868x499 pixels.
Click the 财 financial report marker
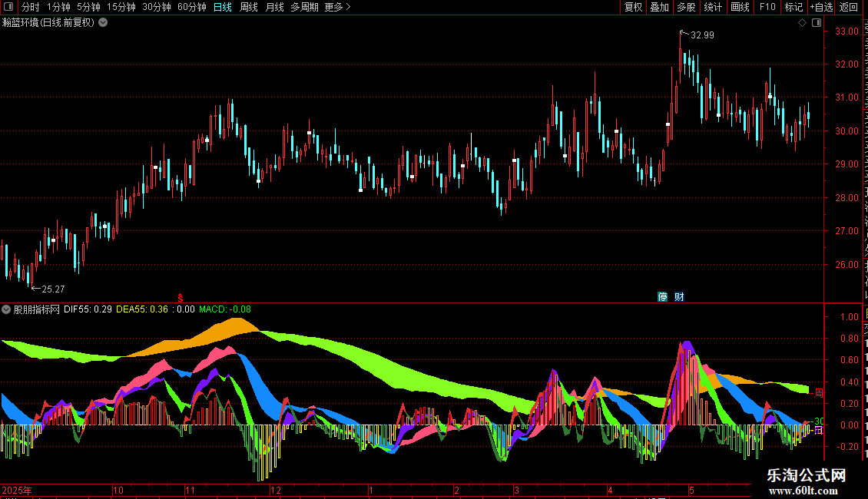click(679, 297)
